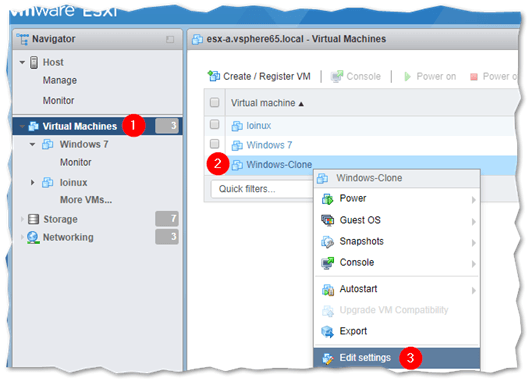The width and height of the screenshot is (529, 382).
Task: Click the Windows 7 VM icon in the table
Action: point(237,145)
